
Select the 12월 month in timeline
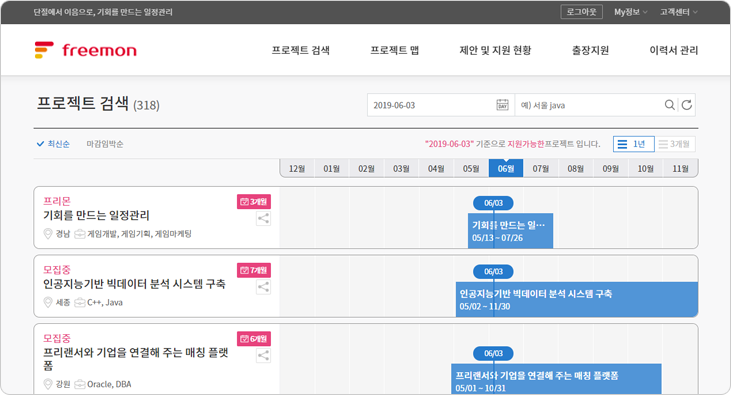point(297,168)
